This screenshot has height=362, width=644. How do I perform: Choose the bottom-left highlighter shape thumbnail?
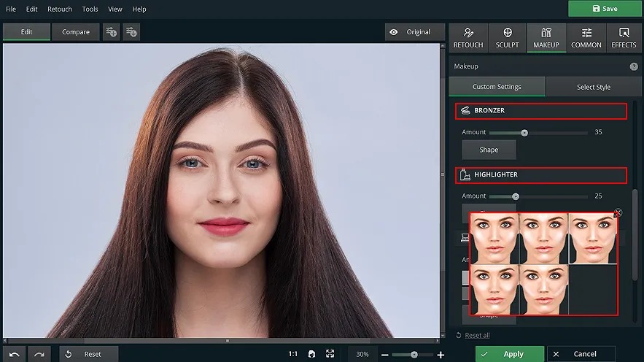pyautogui.click(x=494, y=290)
